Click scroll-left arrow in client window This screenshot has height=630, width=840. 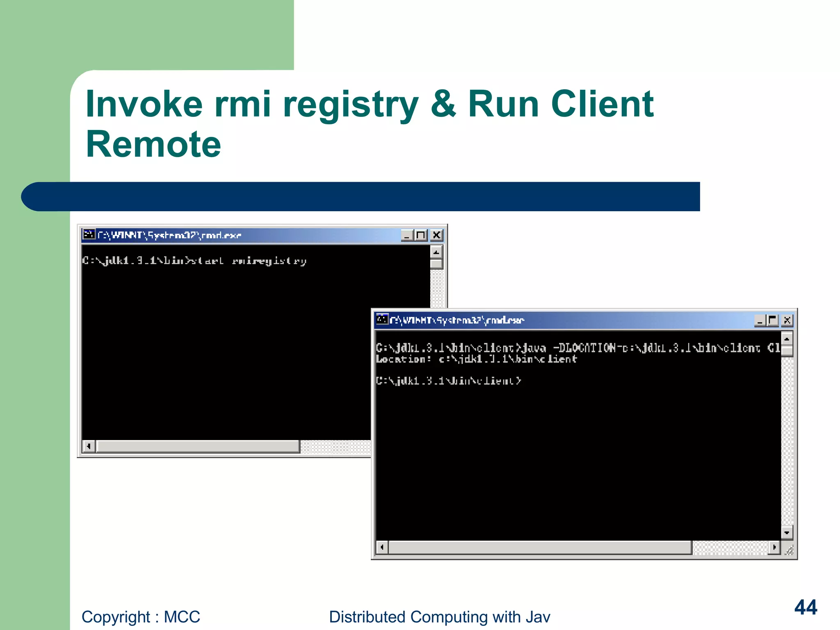(382, 547)
